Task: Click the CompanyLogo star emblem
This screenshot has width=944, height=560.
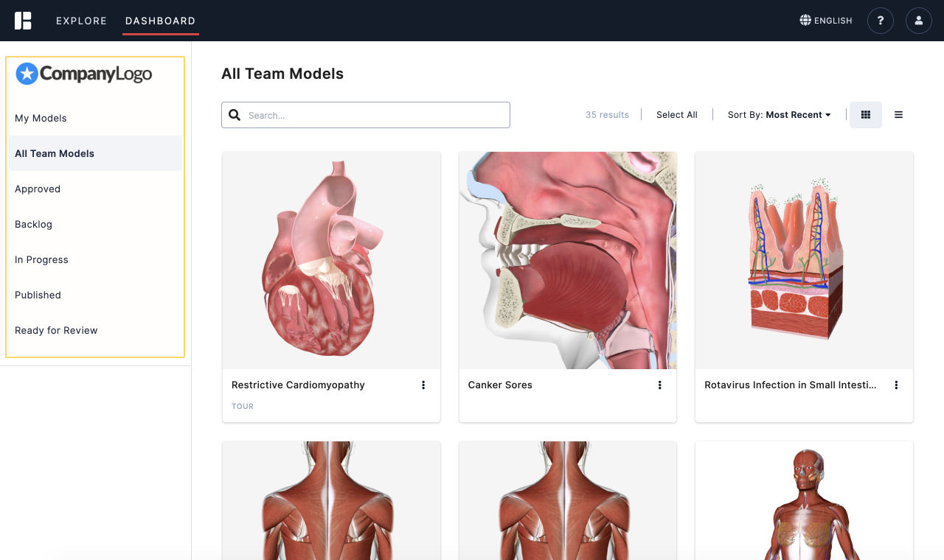Action: coord(27,74)
